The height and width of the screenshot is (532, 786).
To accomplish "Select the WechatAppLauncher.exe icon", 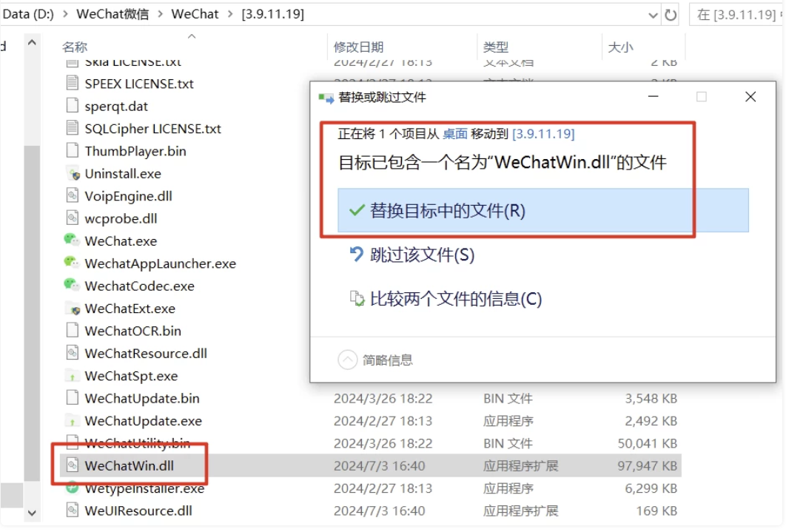I will tap(72, 263).
